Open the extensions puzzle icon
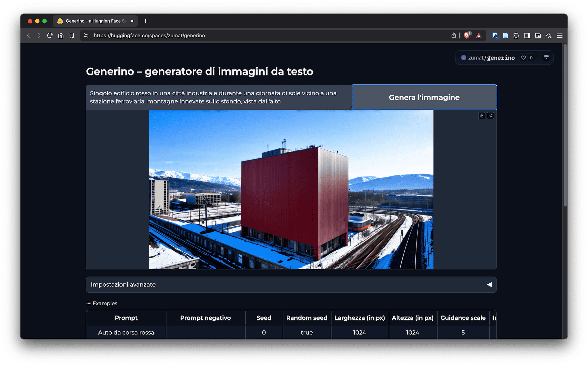 click(516, 36)
